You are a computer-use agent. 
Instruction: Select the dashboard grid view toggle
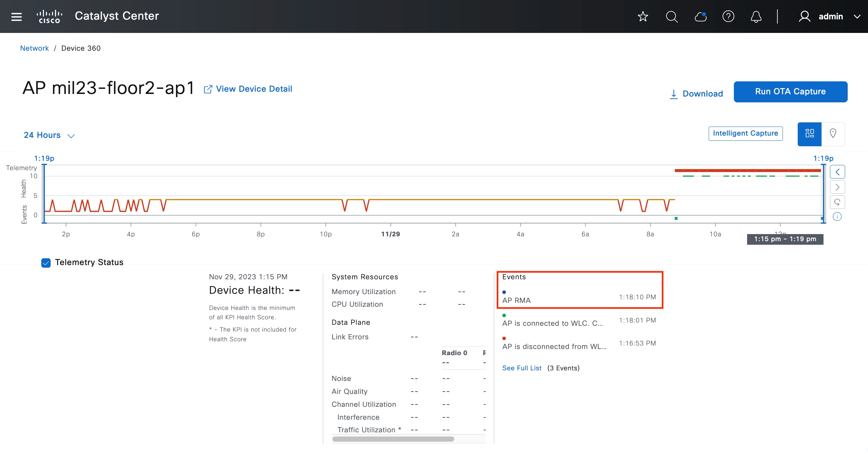click(x=809, y=134)
